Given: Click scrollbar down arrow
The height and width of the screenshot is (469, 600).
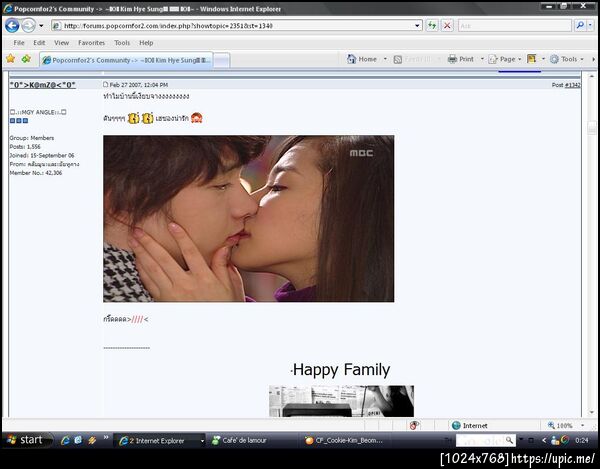Looking at the screenshot, I should pos(592,414).
